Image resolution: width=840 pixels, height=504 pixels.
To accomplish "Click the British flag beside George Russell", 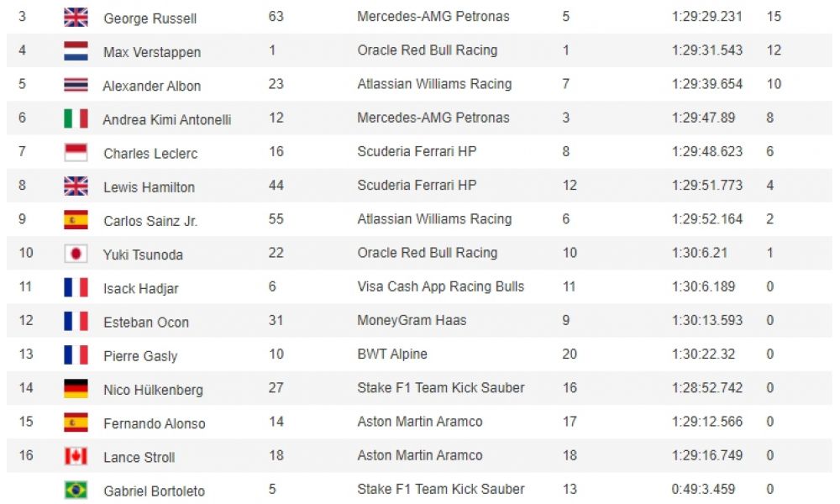I will [76, 17].
